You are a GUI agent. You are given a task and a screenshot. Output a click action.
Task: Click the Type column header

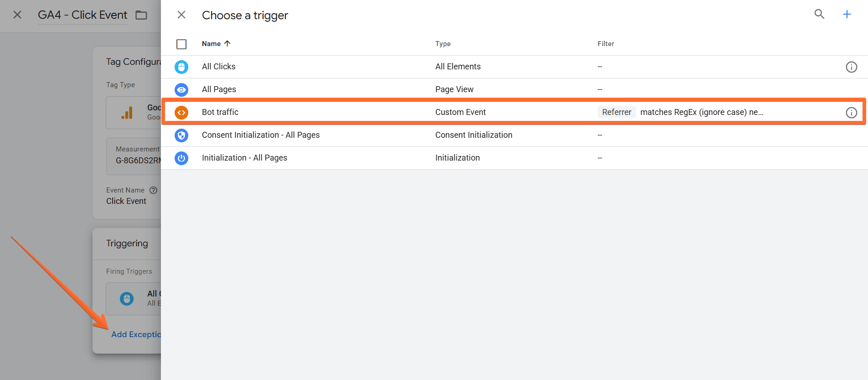point(443,44)
